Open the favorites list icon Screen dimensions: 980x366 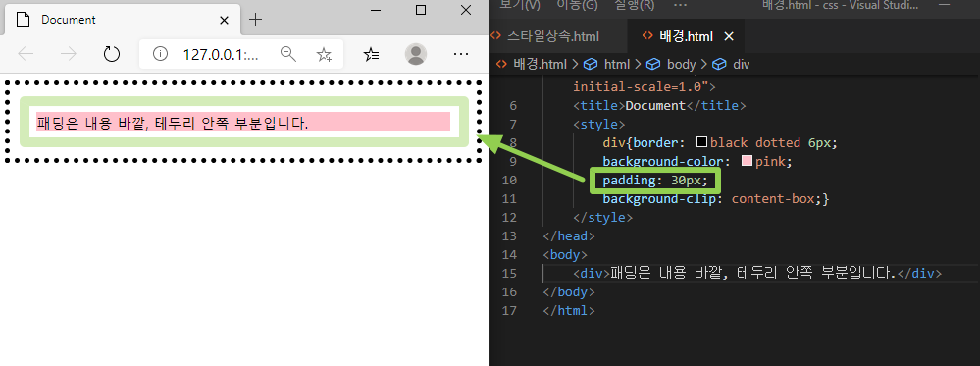point(371,54)
